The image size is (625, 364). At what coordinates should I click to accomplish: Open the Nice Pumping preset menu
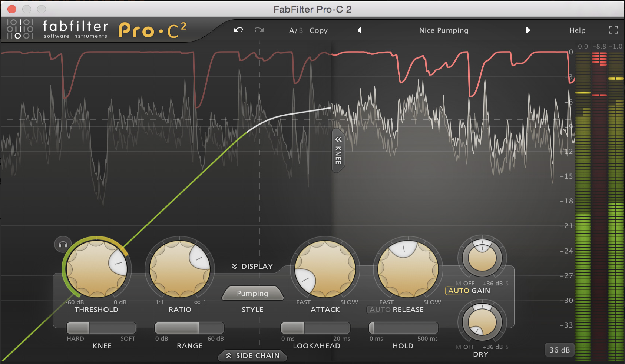pyautogui.click(x=444, y=30)
